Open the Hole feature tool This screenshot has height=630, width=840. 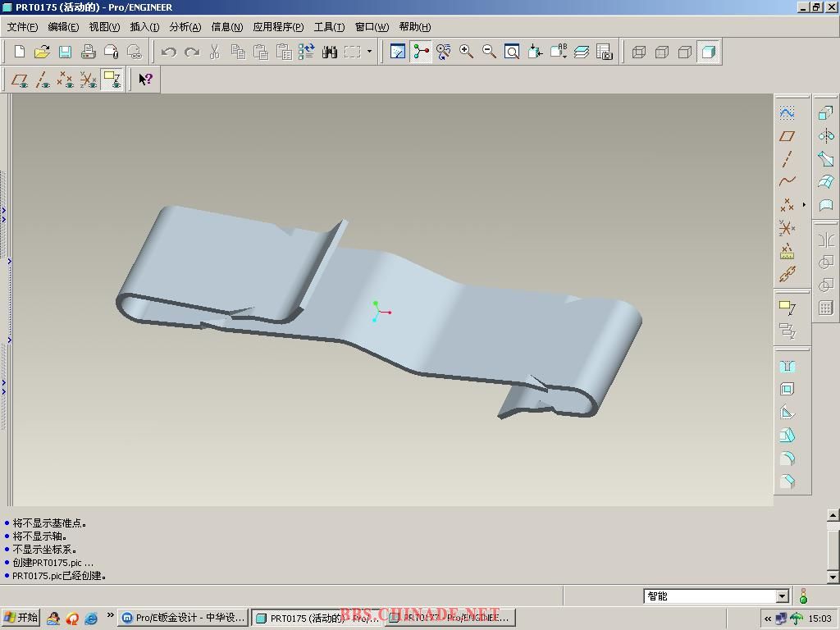[x=787, y=367]
